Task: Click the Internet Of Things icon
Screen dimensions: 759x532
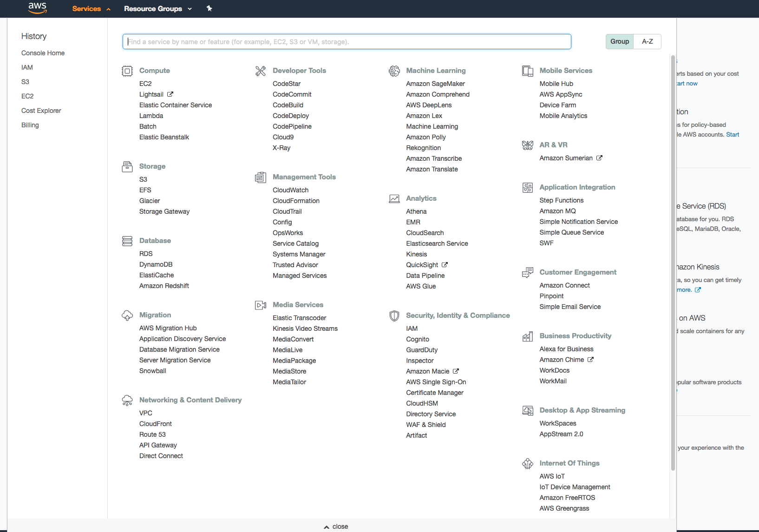Action: click(x=528, y=463)
